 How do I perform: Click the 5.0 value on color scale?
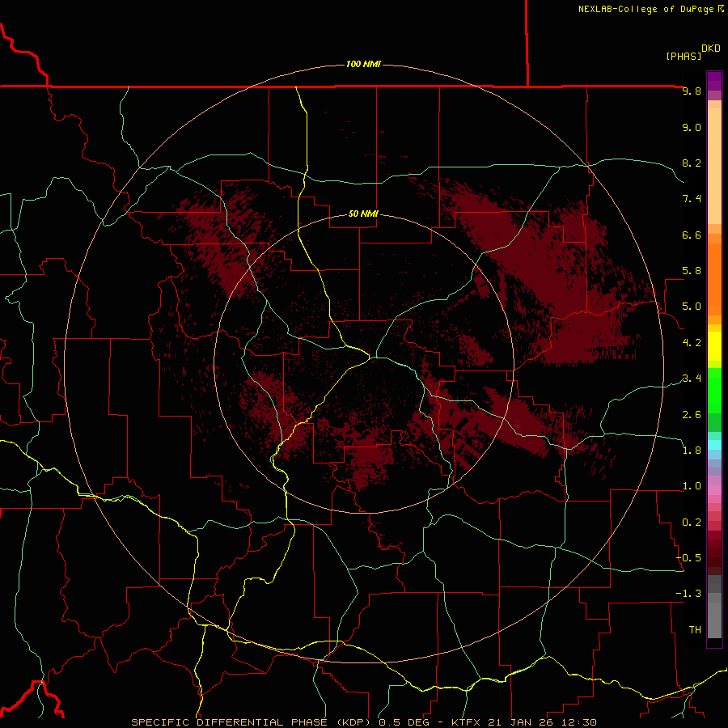click(x=692, y=307)
